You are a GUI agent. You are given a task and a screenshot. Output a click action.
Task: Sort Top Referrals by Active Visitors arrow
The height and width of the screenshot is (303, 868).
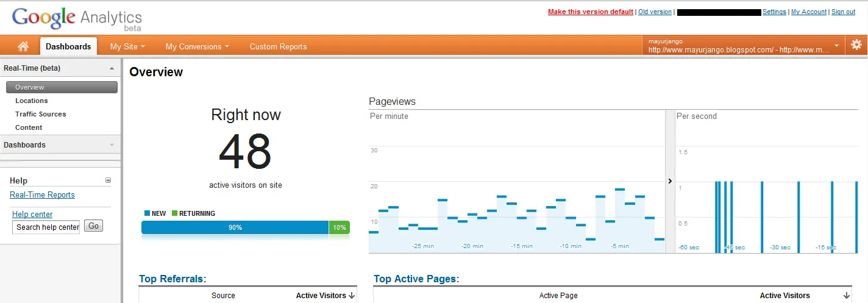[x=352, y=296]
